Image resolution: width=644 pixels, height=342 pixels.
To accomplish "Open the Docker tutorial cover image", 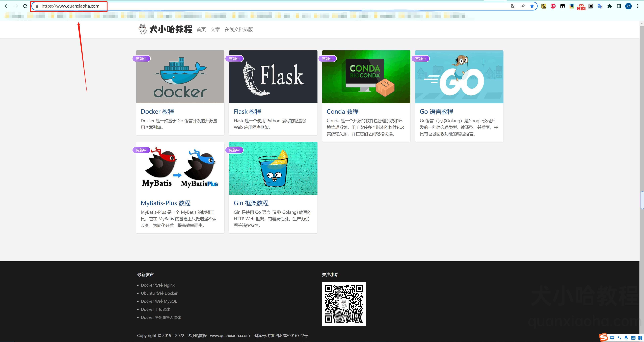I will point(180,77).
